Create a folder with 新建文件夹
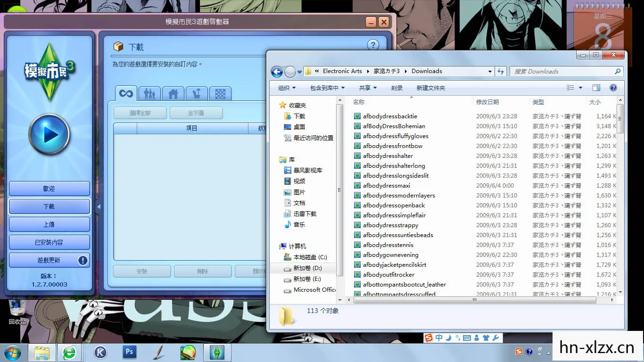 [x=430, y=88]
